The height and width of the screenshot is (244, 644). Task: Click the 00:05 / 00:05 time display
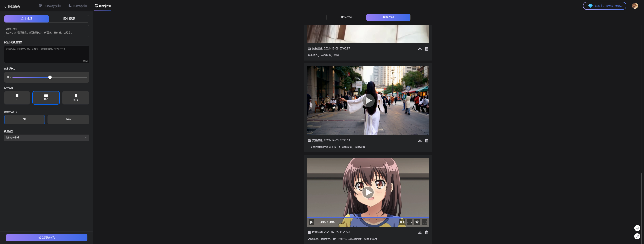point(327,222)
